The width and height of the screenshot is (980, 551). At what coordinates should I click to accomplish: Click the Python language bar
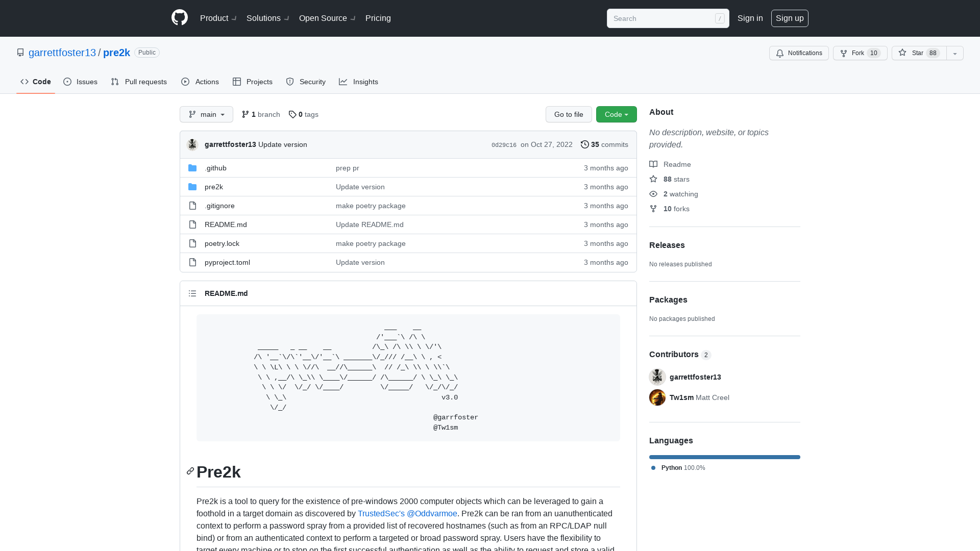click(725, 457)
